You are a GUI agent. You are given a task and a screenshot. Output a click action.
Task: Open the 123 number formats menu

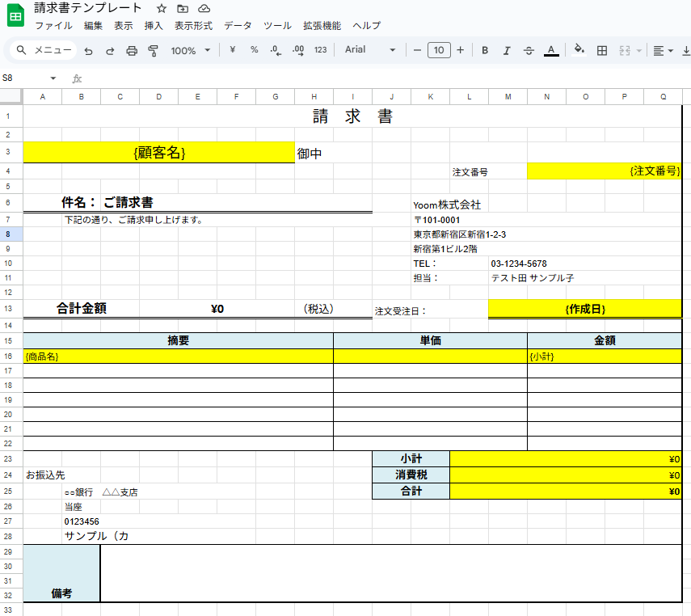click(x=320, y=50)
